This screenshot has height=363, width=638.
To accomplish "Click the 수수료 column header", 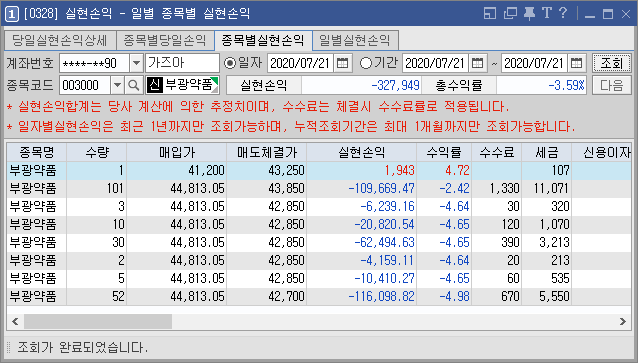I will 497,152.
